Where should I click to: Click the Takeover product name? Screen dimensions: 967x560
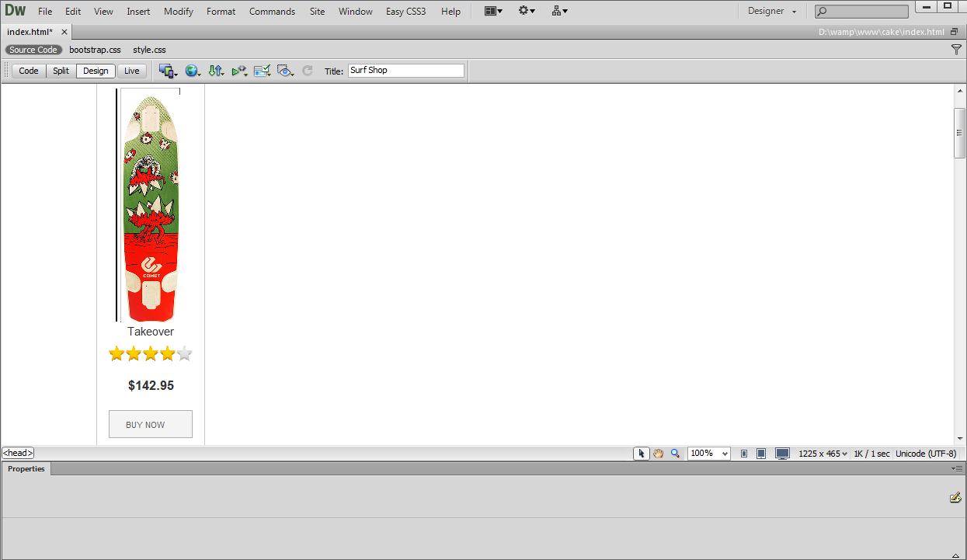(x=151, y=332)
